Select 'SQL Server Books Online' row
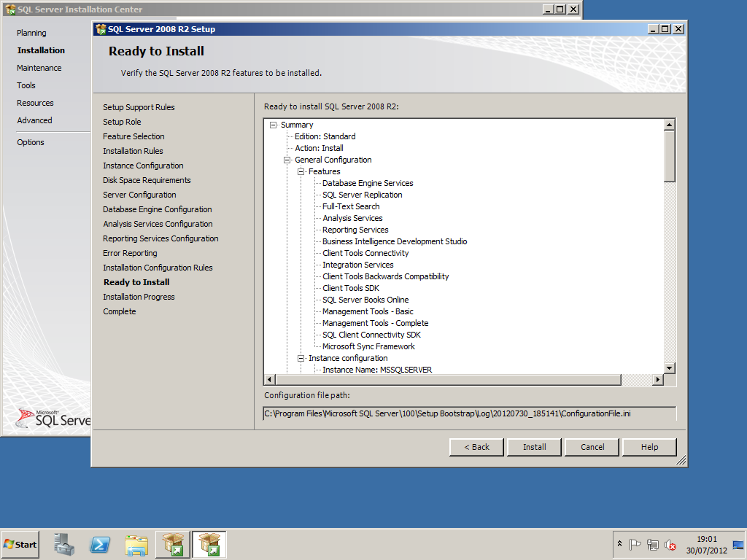747x560 pixels. 365,300
